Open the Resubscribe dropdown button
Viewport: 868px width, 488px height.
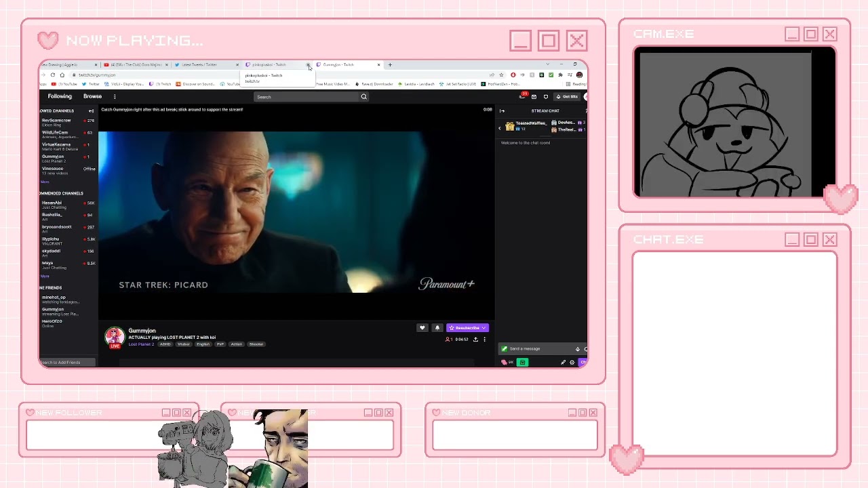click(467, 328)
